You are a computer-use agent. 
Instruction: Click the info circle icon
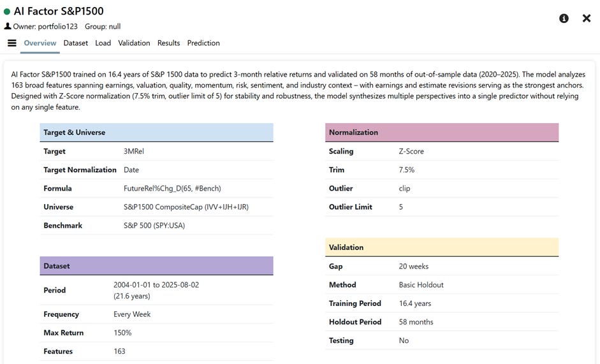pyautogui.click(x=564, y=18)
